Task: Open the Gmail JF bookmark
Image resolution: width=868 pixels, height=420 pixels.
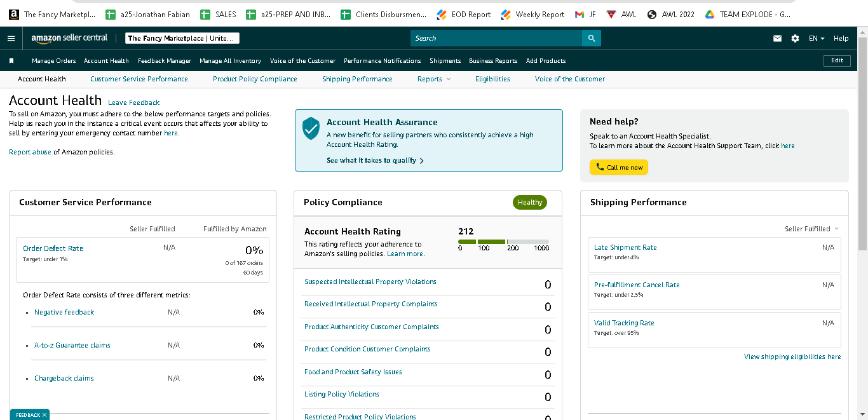Action: pyautogui.click(x=585, y=14)
